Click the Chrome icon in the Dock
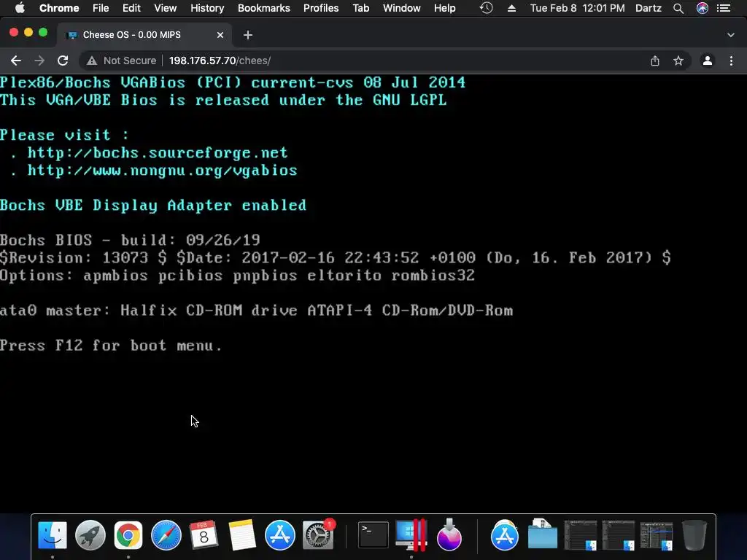Image resolution: width=747 pixels, height=560 pixels. (128, 535)
